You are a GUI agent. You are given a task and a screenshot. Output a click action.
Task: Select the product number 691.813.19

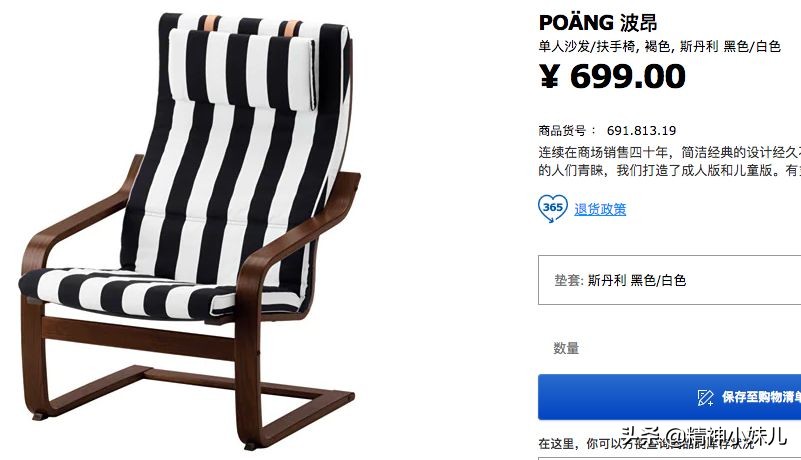(641, 131)
